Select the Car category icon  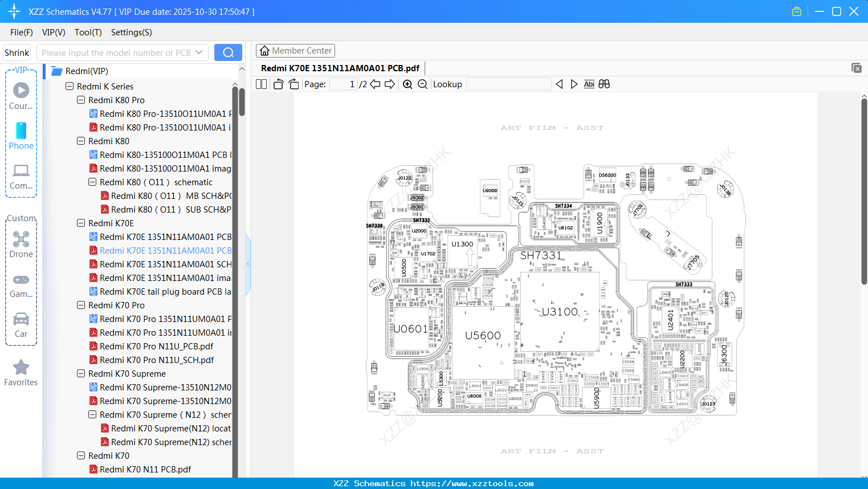(x=21, y=324)
